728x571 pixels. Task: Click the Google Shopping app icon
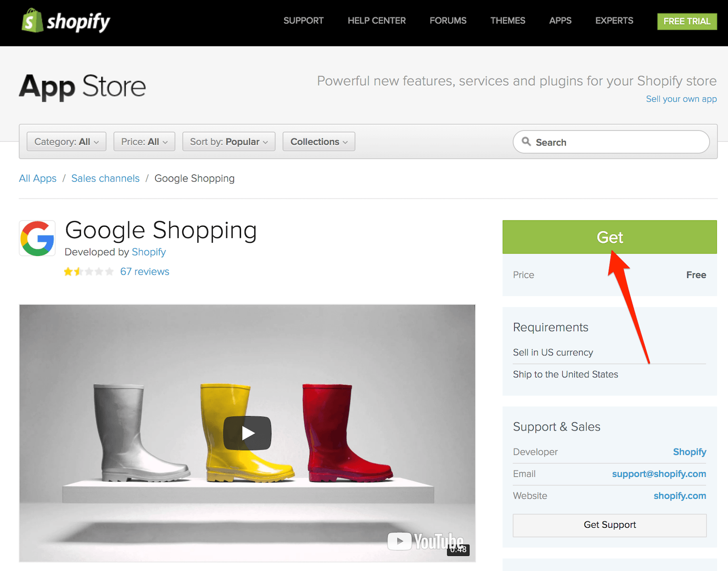point(37,238)
